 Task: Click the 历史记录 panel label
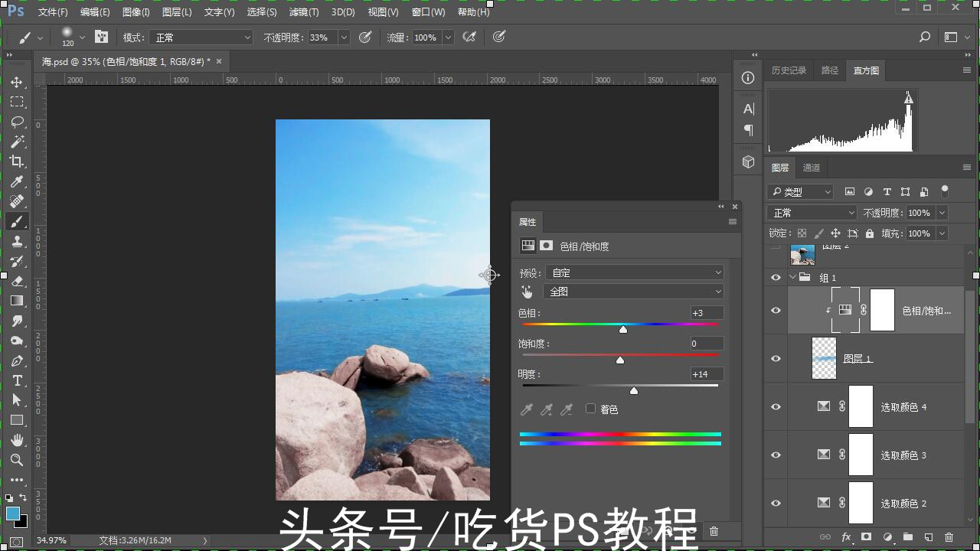click(788, 70)
